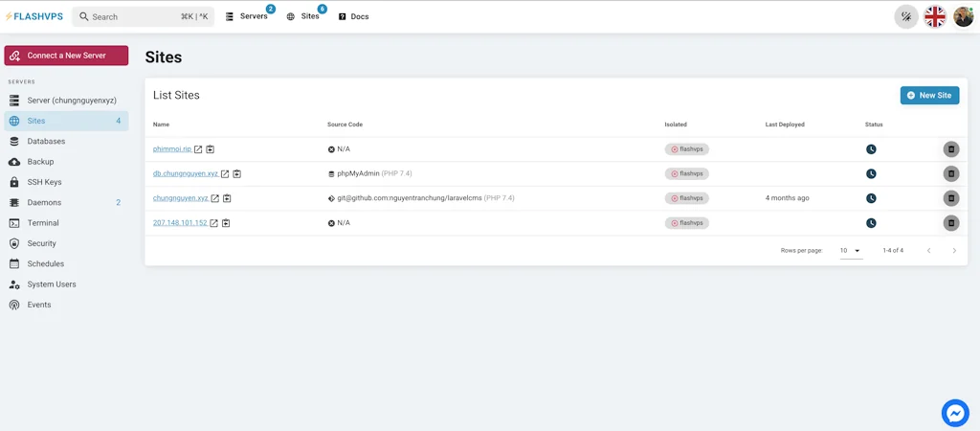The height and width of the screenshot is (431, 980).
Task: Open Backup in the sidebar
Action: pyautogui.click(x=66, y=162)
